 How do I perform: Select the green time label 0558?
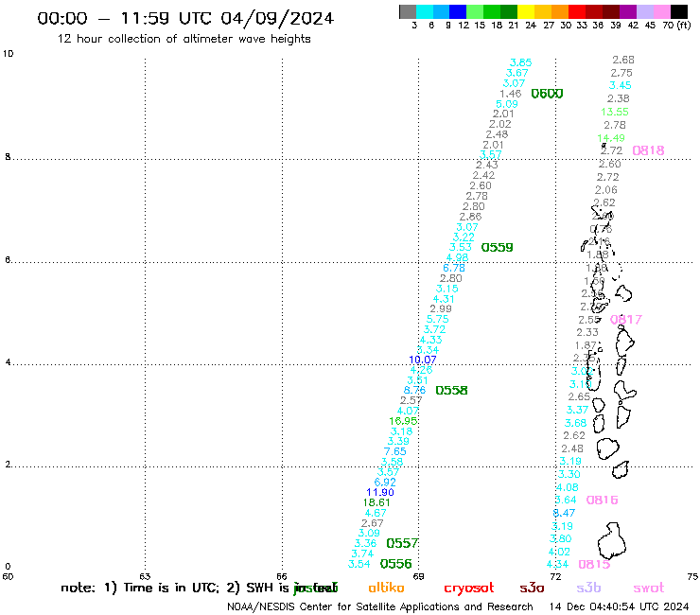tap(451, 391)
